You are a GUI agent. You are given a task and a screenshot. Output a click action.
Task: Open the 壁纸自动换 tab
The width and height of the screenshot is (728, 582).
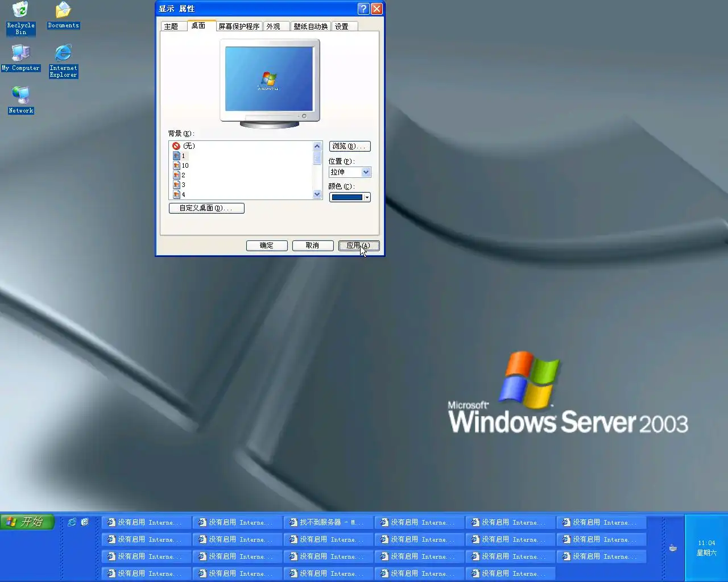(311, 26)
